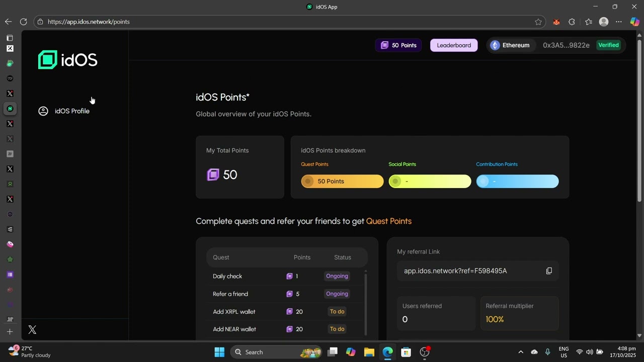
Task: Click To do status for Add XRPL wallet
Action: [x=337, y=312]
